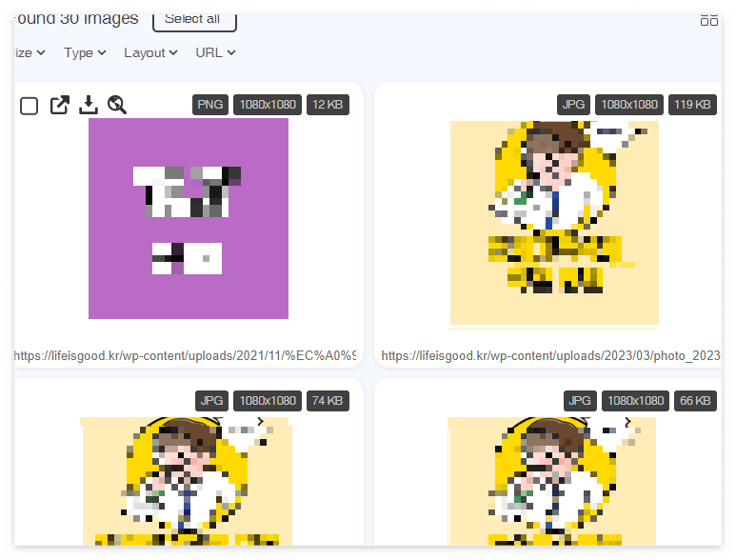Click the 119 KB size badge
Image resolution: width=736 pixels, height=560 pixels.
(x=692, y=104)
